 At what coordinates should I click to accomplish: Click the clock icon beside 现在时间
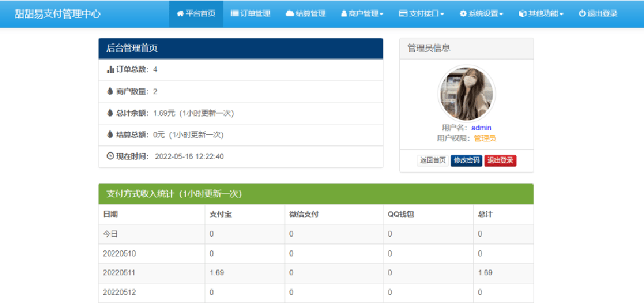110,156
